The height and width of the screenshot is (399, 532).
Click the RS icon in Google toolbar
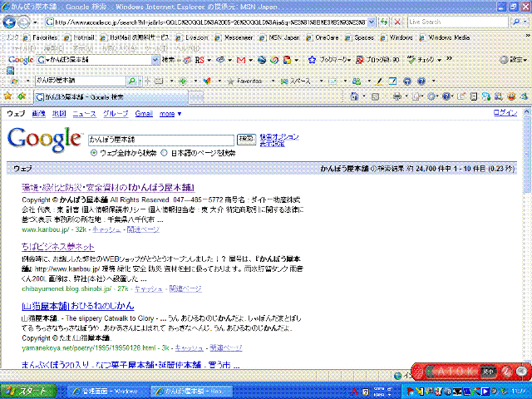tap(199, 60)
